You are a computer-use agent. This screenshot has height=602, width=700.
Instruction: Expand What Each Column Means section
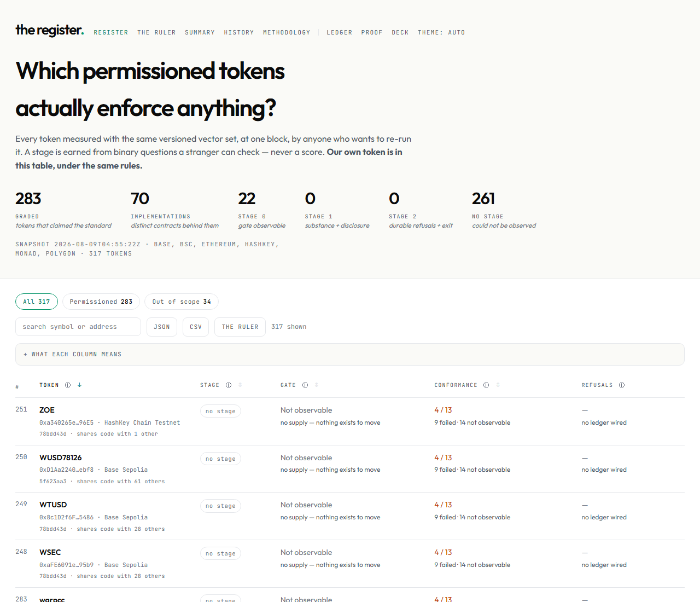[x=350, y=354]
